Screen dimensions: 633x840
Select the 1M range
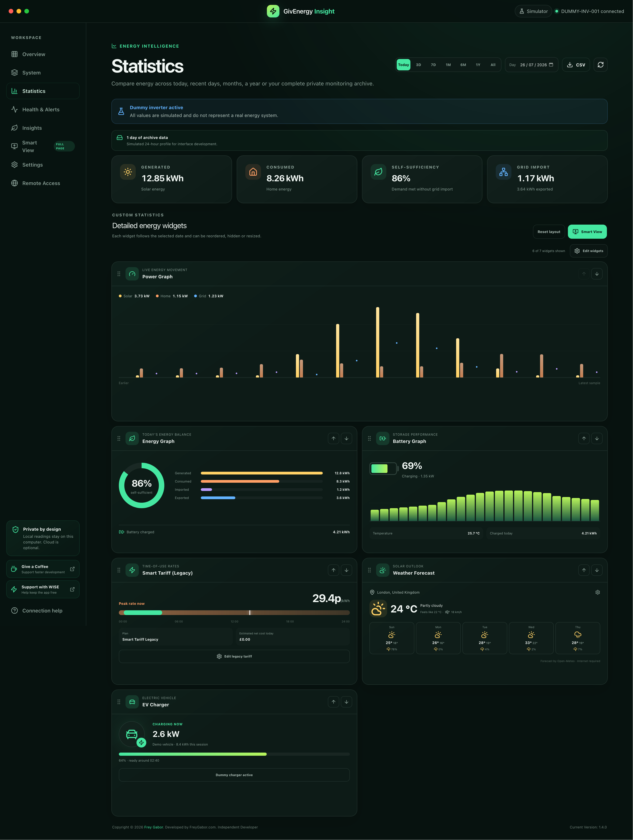[x=448, y=65]
